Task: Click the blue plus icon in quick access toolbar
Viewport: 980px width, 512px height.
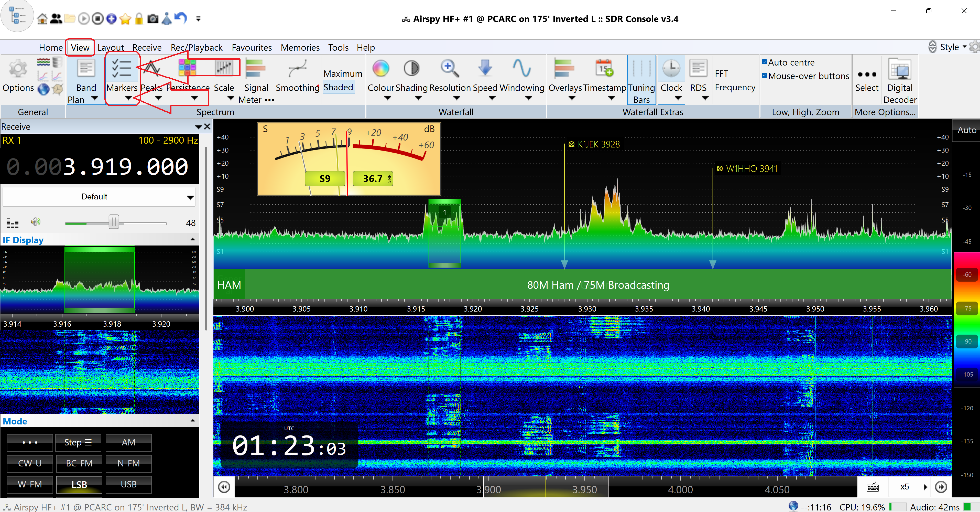Action: pyautogui.click(x=111, y=18)
